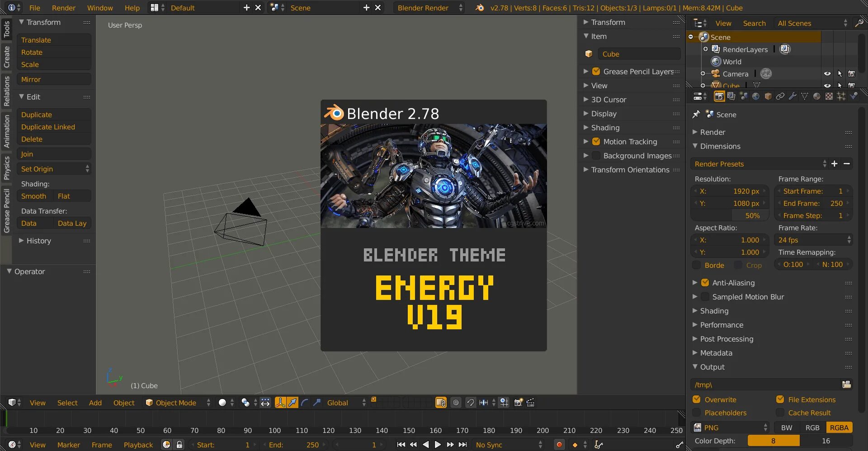Open the Render Presets dropdown

[x=760, y=164]
